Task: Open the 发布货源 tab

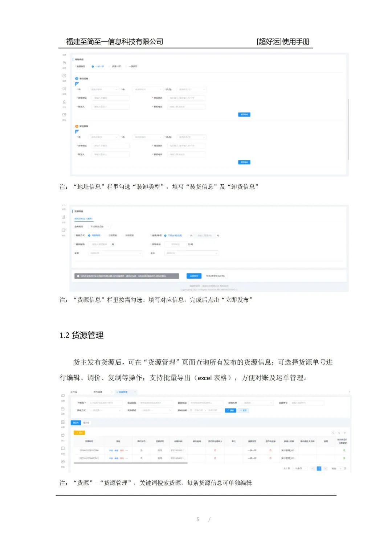Action: [x=98, y=392]
